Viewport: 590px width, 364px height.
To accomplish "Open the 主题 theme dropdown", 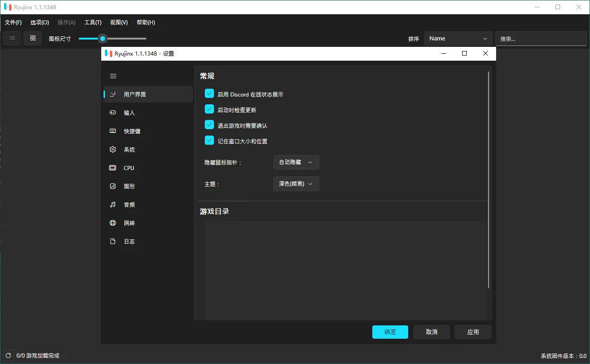I will (296, 184).
